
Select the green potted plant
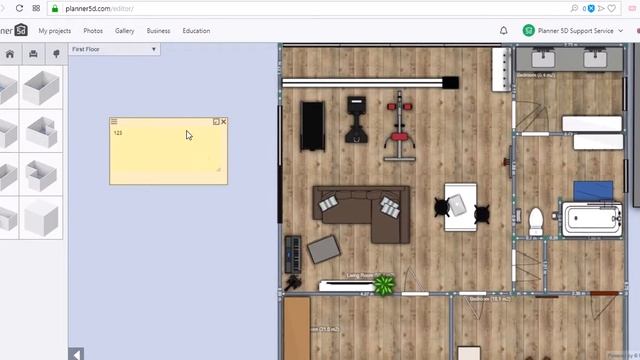coord(384,285)
